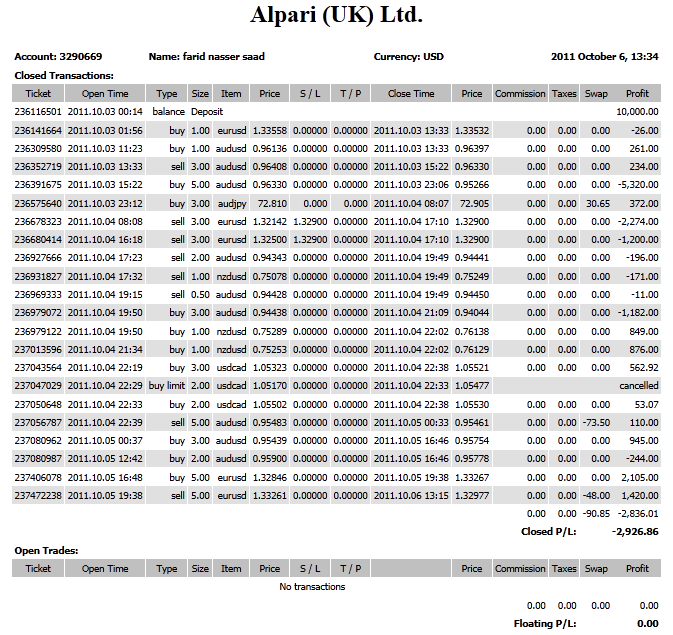Click ticket number 236680414
673x635 pixels.
point(38,240)
